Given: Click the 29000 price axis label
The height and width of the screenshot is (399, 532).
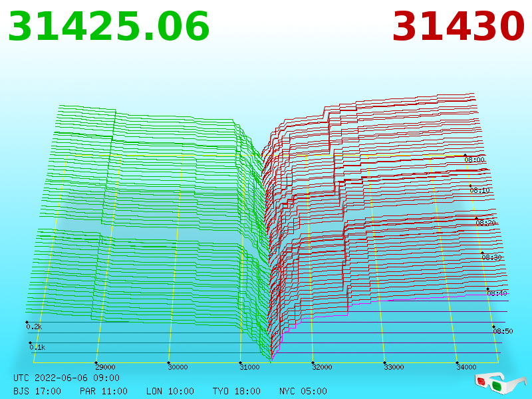Looking at the screenshot, I should [105, 367].
